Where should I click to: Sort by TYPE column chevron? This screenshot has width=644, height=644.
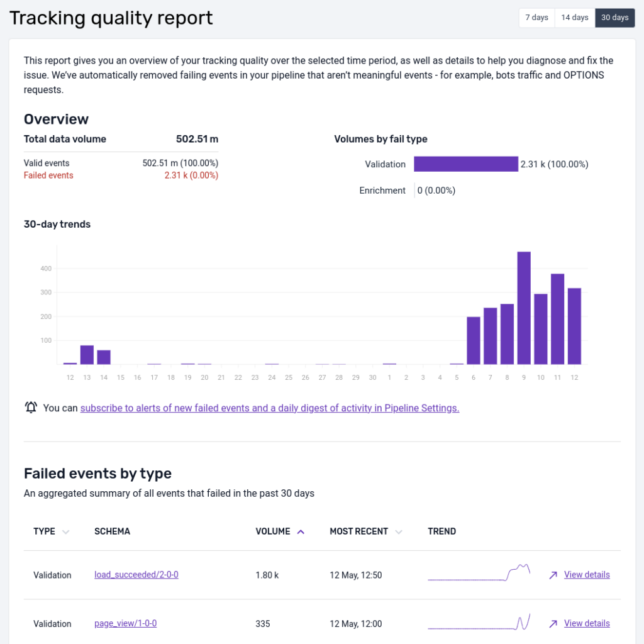pyautogui.click(x=65, y=532)
